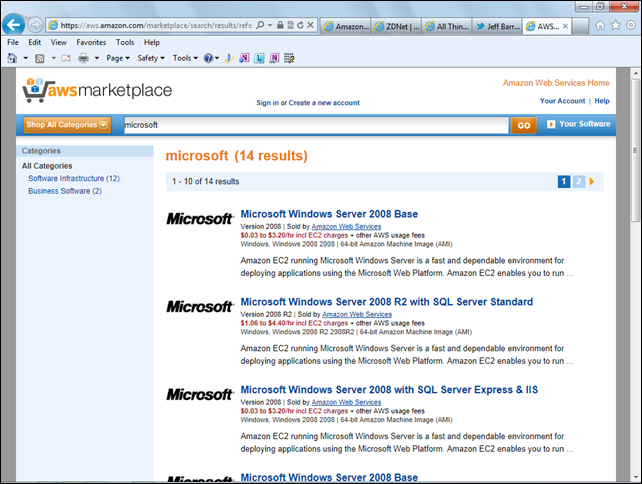Refresh the page with the reload icon
642x484 pixels.
tap(301, 25)
